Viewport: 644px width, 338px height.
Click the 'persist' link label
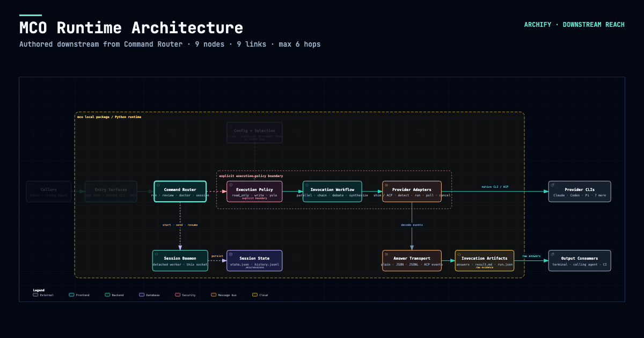click(x=217, y=256)
